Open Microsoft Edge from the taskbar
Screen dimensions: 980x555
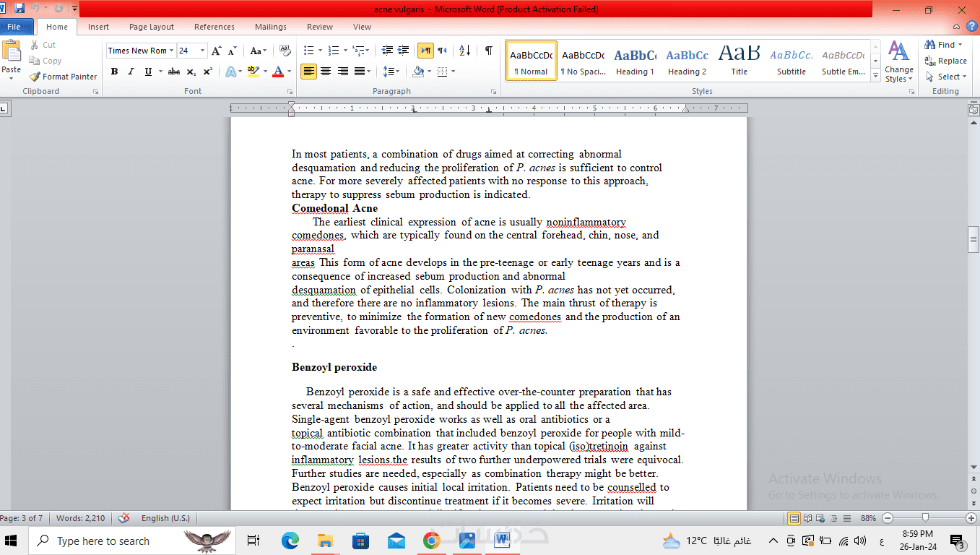coord(290,541)
